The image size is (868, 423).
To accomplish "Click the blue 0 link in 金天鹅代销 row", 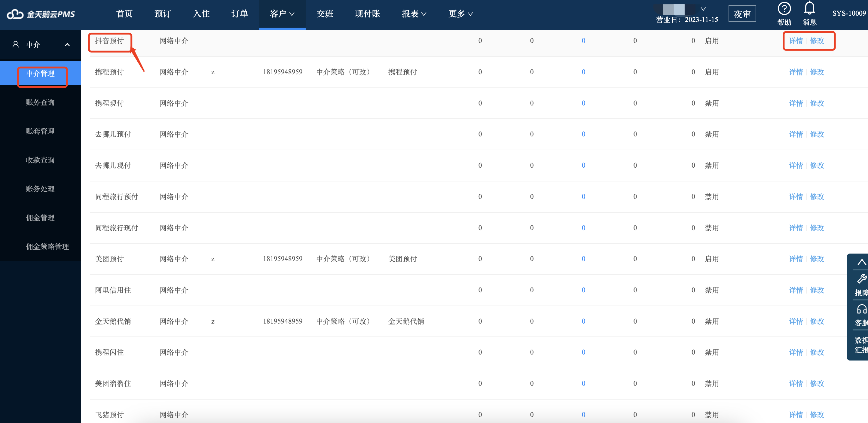I will tap(583, 321).
